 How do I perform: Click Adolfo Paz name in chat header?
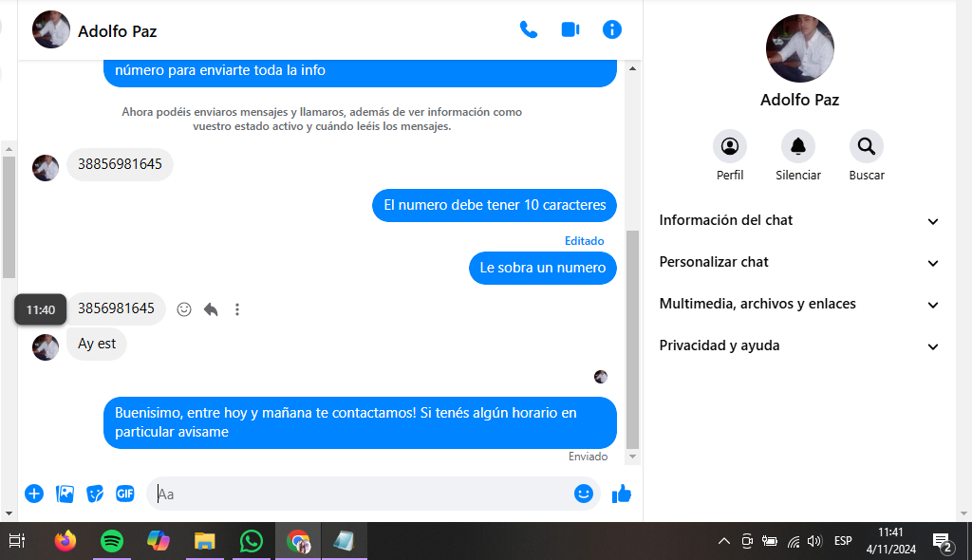(x=117, y=31)
